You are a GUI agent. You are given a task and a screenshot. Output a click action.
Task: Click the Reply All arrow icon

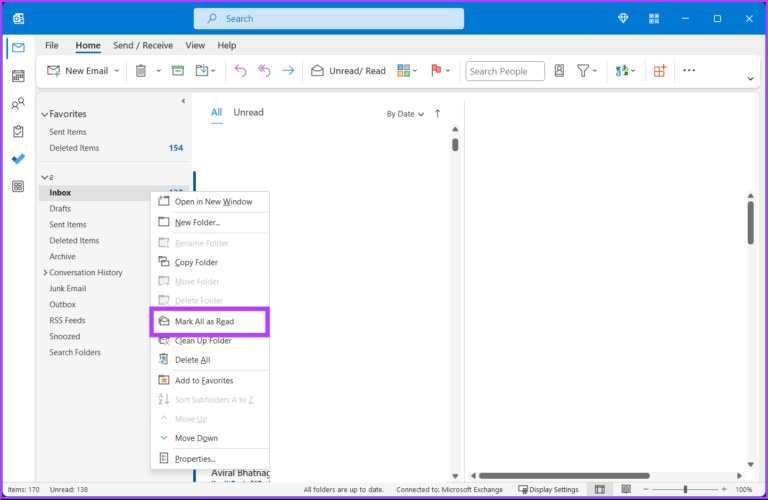(x=264, y=71)
